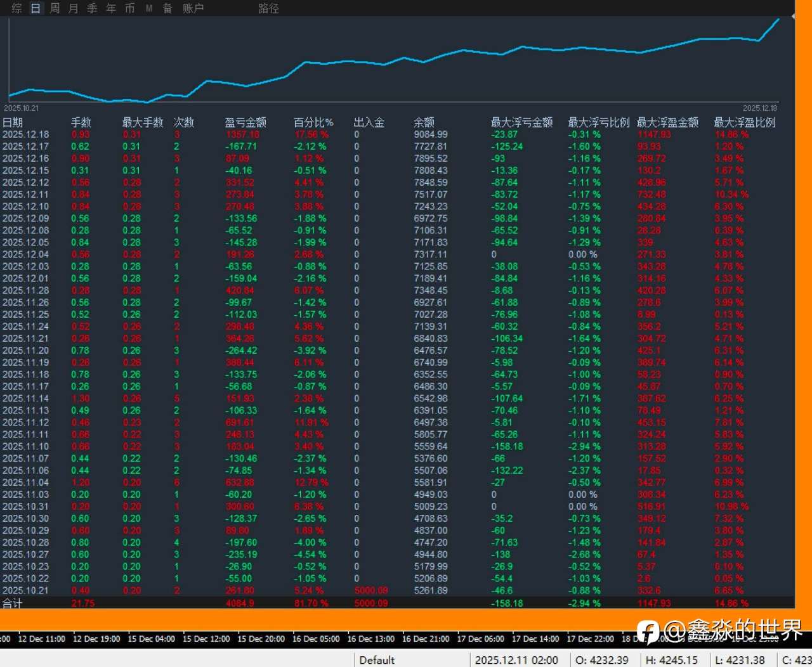Click the 路径 path button

click(x=268, y=8)
